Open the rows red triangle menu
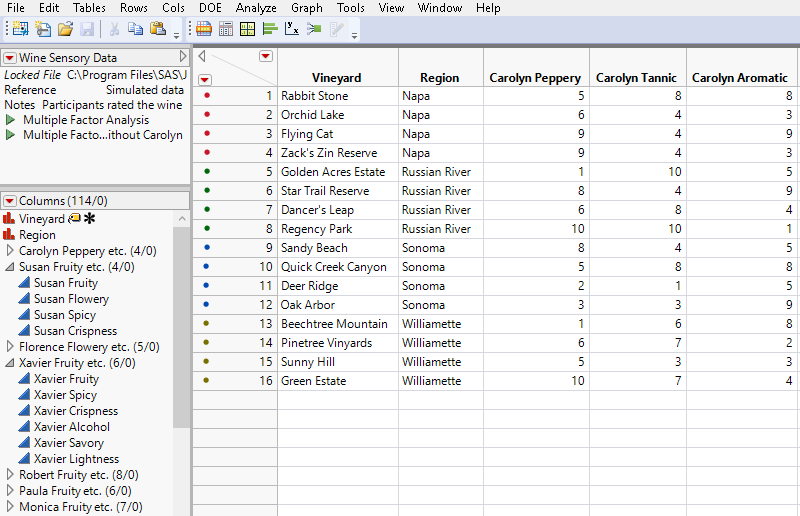The height and width of the screenshot is (516, 800). click(x=205, y=80)
